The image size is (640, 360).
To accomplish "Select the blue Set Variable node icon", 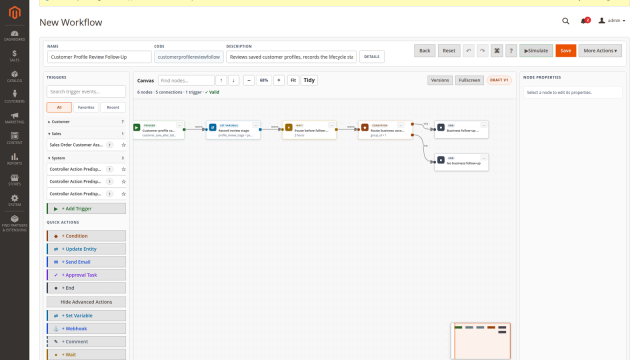I will [x=213, y=127].
